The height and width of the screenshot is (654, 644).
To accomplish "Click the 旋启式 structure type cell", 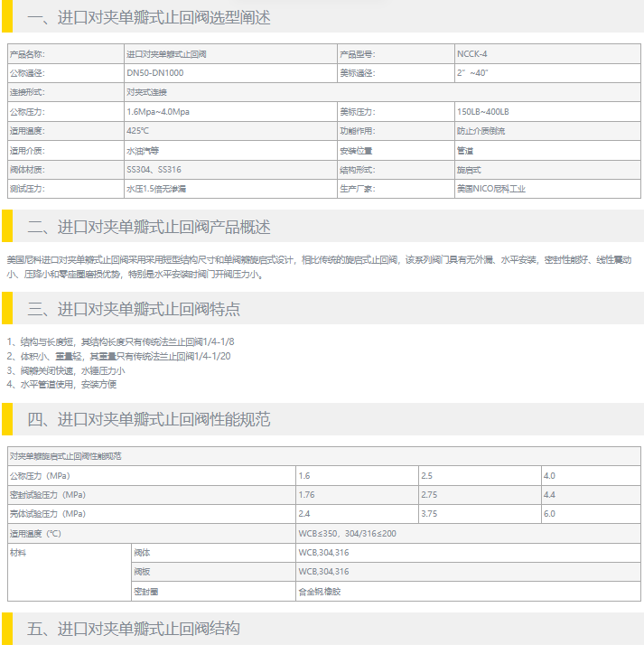I will 469,170.
